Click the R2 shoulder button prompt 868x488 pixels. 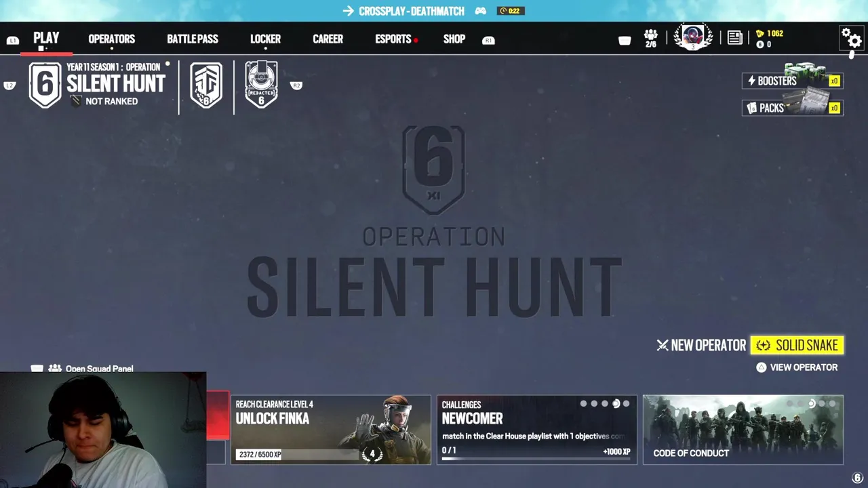click(x=296, y=85)
